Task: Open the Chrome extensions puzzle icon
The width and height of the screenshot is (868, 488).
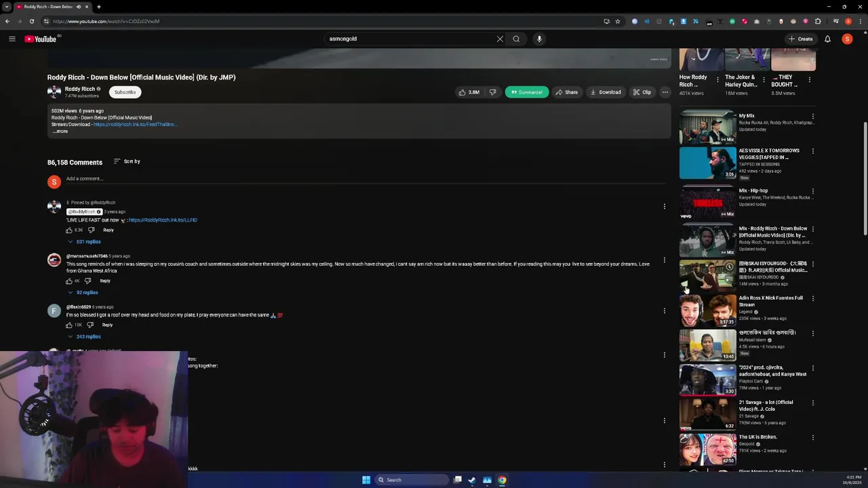Action: [818, 21]
